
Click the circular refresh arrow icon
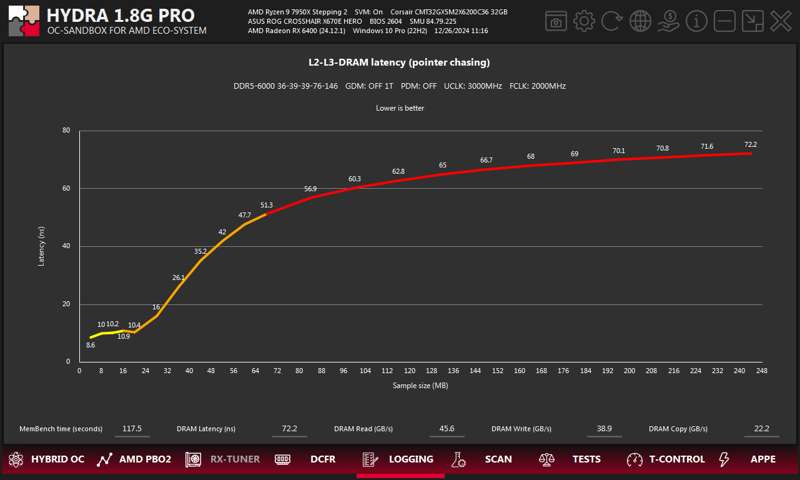(612, 22)
